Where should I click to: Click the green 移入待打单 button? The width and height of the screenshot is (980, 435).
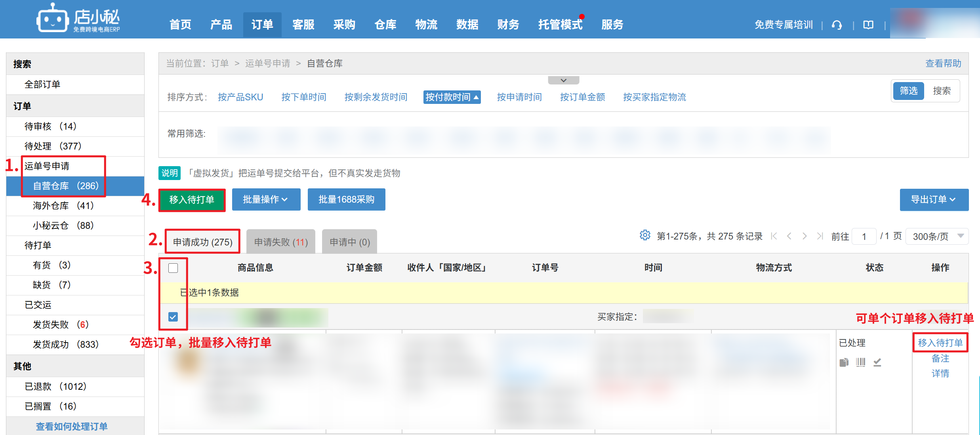click(x=192, y=199)
